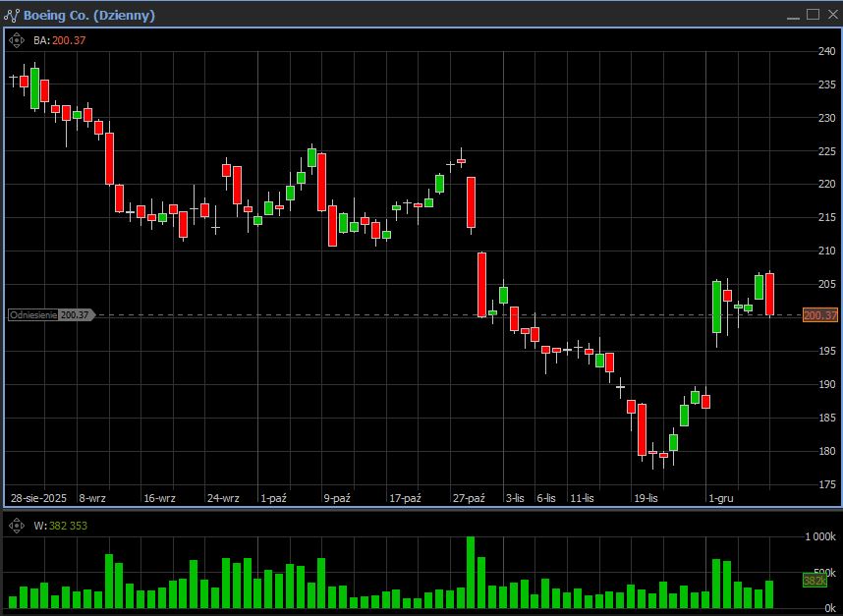Click the tallest volume bar near 27-paź

[x=471, y=572]
